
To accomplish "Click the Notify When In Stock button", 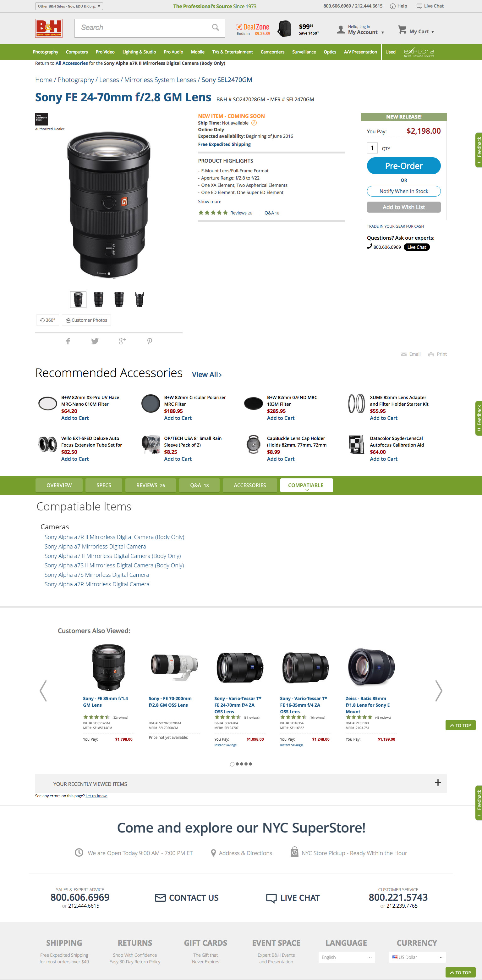I will (x=404, y=191).
